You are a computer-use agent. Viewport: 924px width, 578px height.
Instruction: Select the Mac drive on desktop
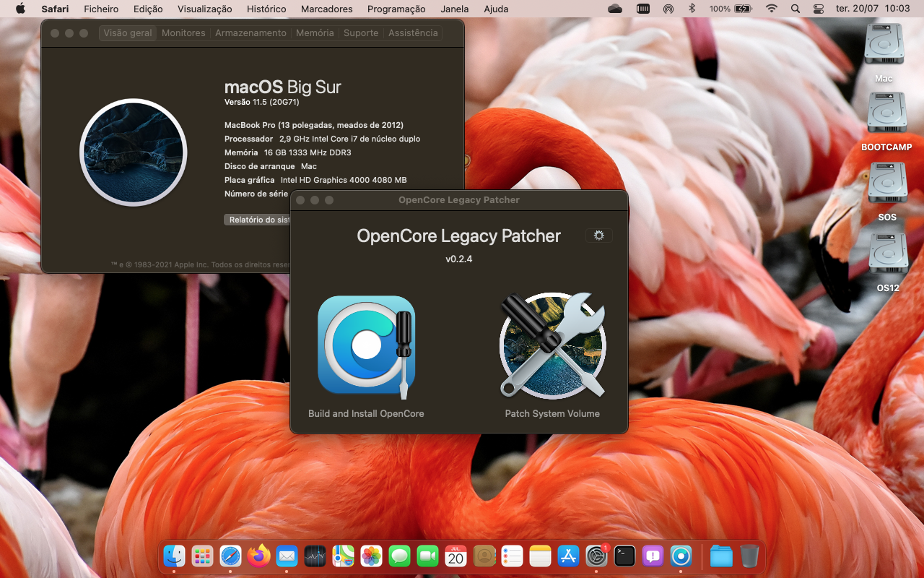(x=884, y=53)
